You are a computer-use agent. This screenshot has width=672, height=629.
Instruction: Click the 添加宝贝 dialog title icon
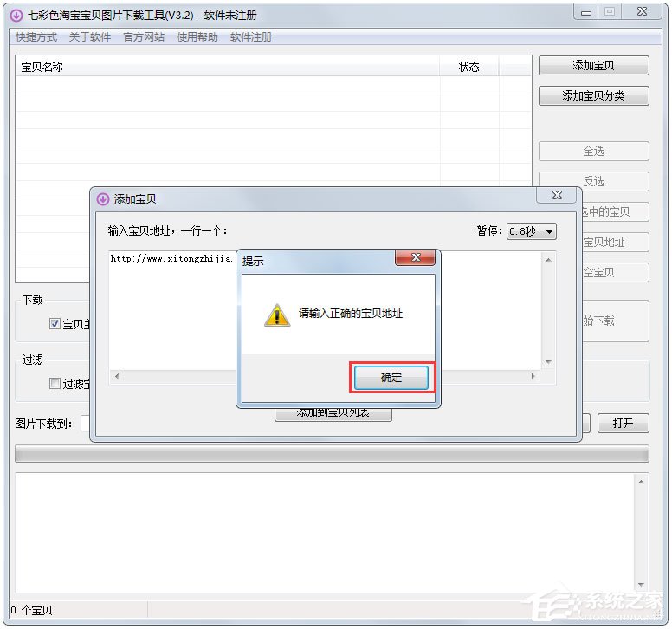tap(103, 199)
